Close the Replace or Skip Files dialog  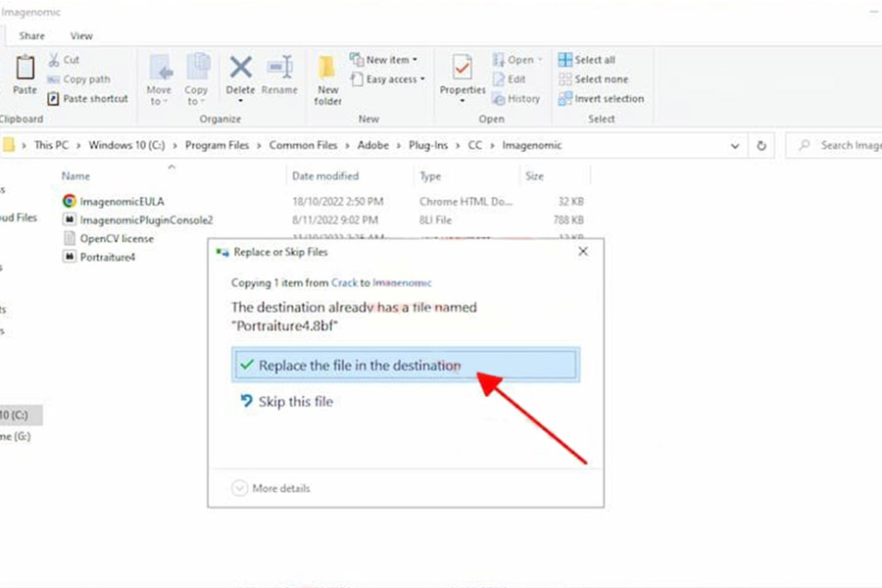pos(583,252)
